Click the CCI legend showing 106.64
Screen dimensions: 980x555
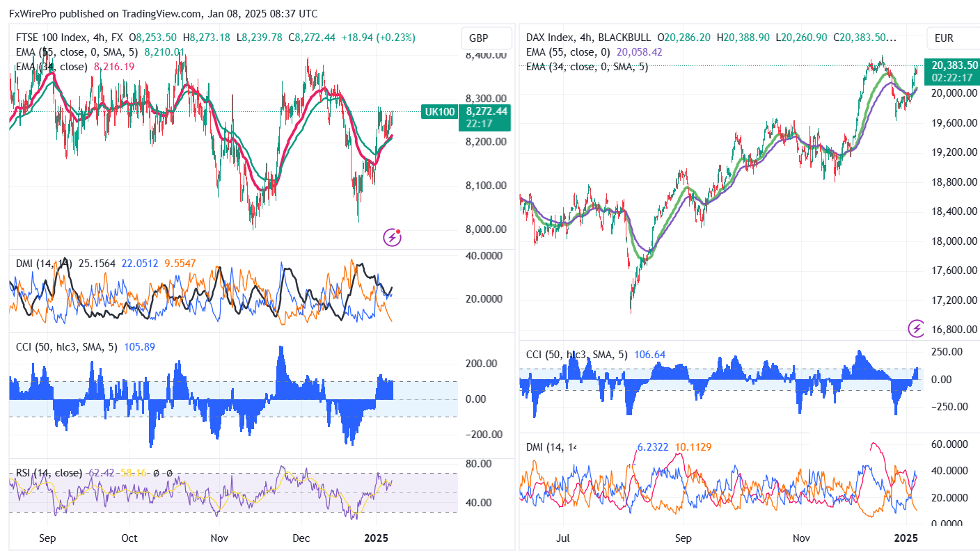596,355
